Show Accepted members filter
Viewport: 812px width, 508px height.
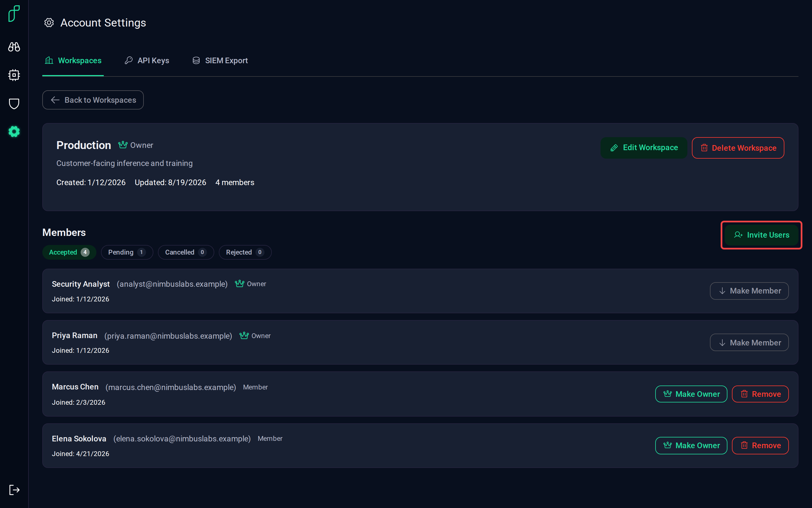point(69,252)
